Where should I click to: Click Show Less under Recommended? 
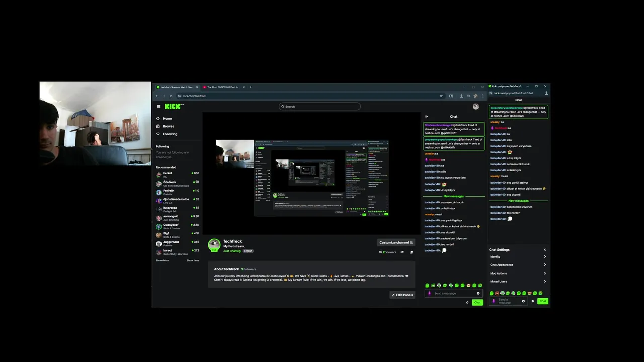click(x=193, y=260)
